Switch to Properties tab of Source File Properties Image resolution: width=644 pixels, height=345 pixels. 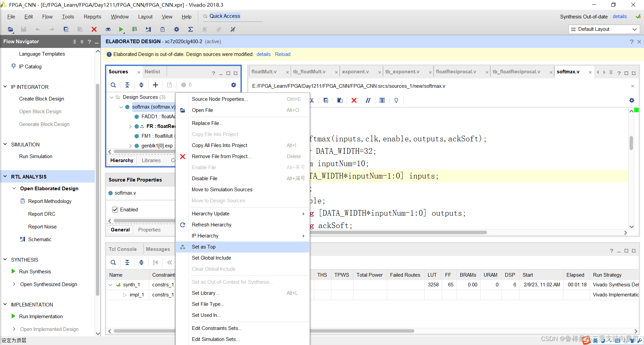pyautogui.click(x=149, y=230)
